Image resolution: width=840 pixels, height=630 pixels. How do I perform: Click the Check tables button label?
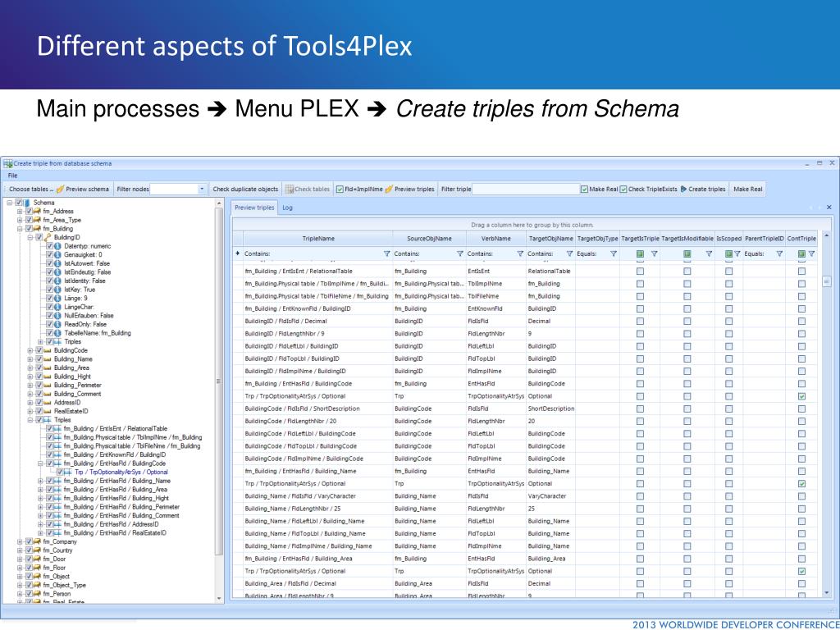[x=313, y=189]
